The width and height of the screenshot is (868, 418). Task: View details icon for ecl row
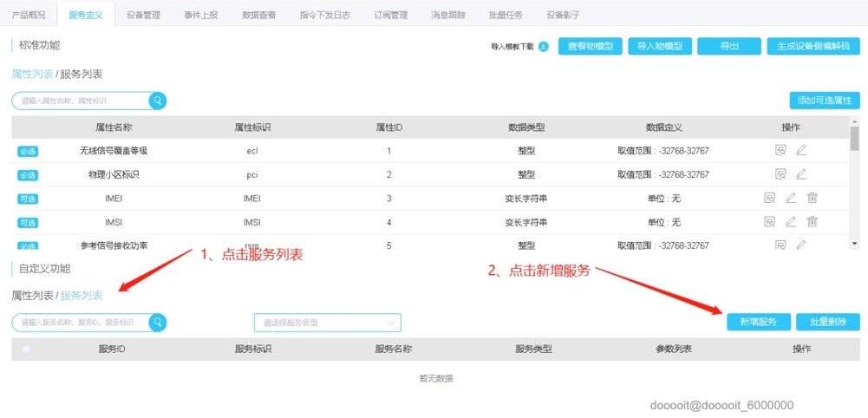tap(780, 150)
